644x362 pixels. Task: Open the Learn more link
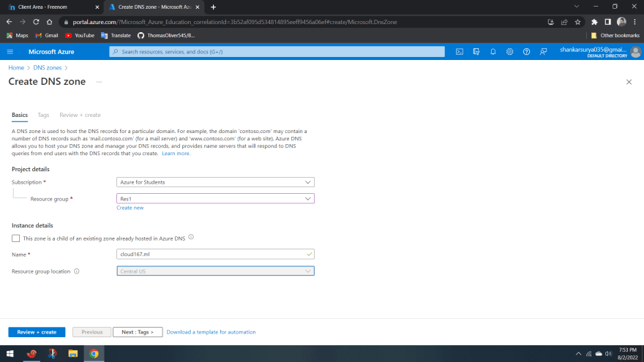(176, 153)
